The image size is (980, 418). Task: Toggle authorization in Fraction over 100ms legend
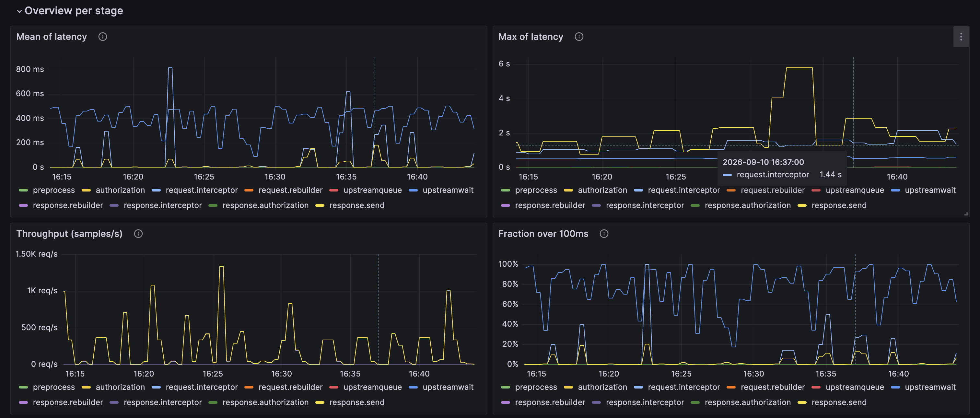[x=602, y=387]
